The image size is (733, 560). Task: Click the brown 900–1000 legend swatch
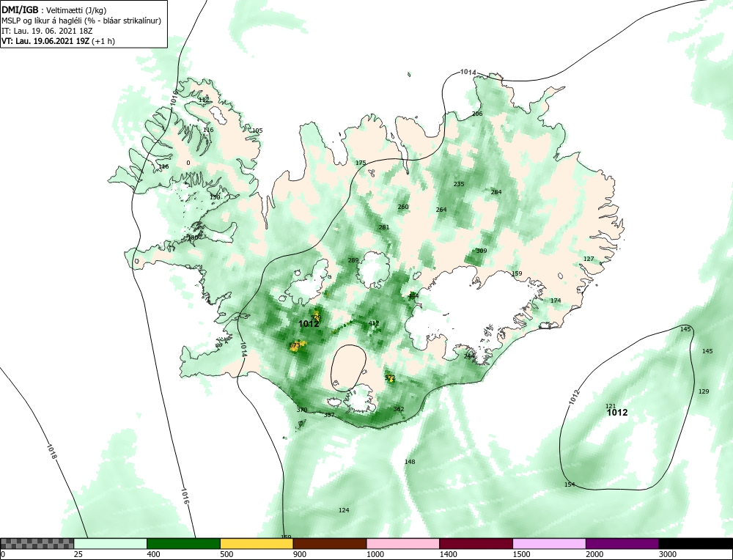pos(330,543)
